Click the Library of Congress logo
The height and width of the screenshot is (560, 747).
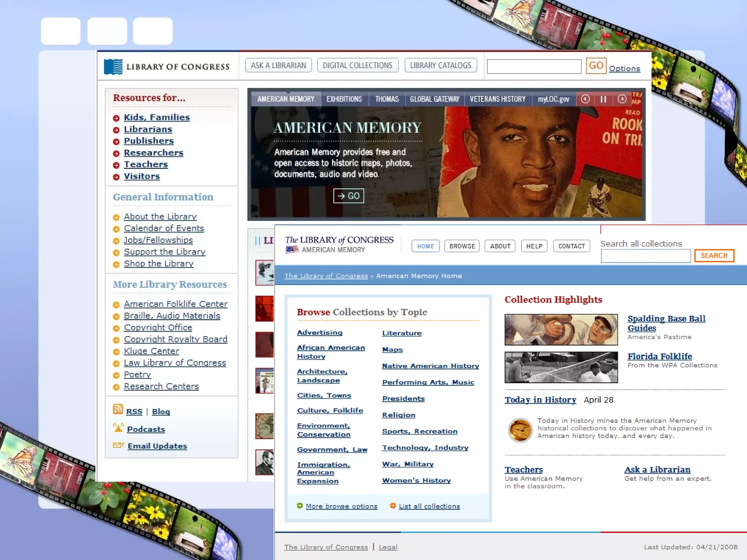pos(113,67)
